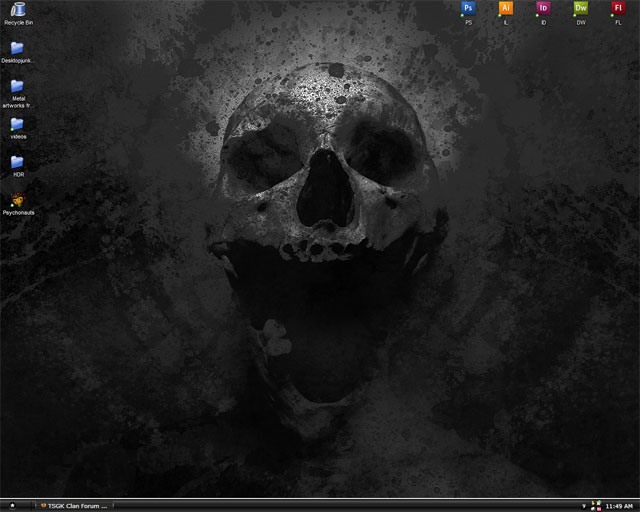The width and height of the screenshot is (640, 512).
Task: Select the Desktopjunk folder
Action: click(x=17, y=48)
